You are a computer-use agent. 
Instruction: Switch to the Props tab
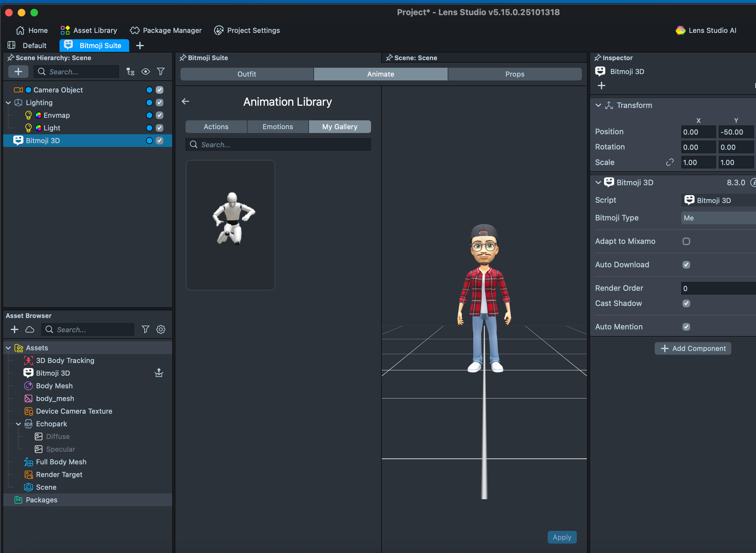tap(515, 74)
